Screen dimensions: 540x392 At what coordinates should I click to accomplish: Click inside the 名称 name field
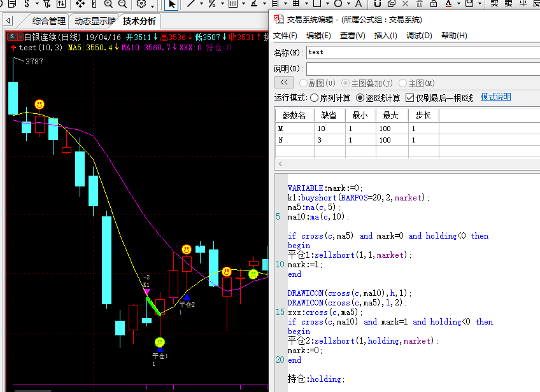pos(423,52)
